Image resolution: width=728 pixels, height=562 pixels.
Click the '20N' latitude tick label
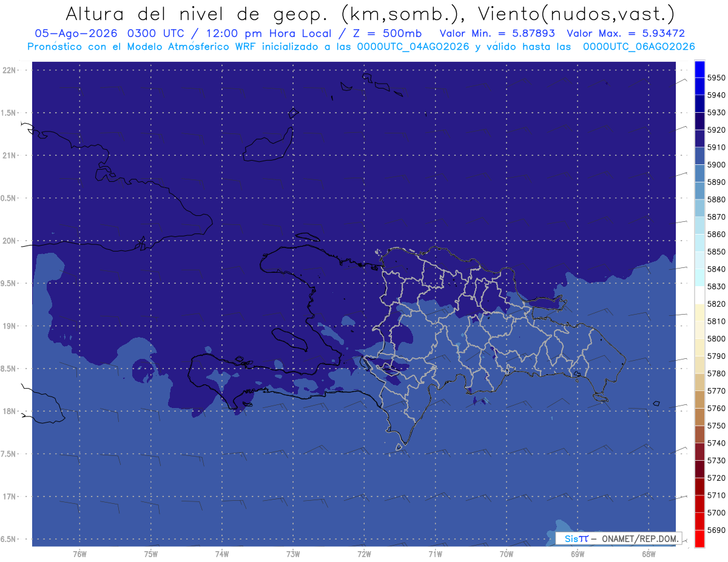(x=9, y=241)
